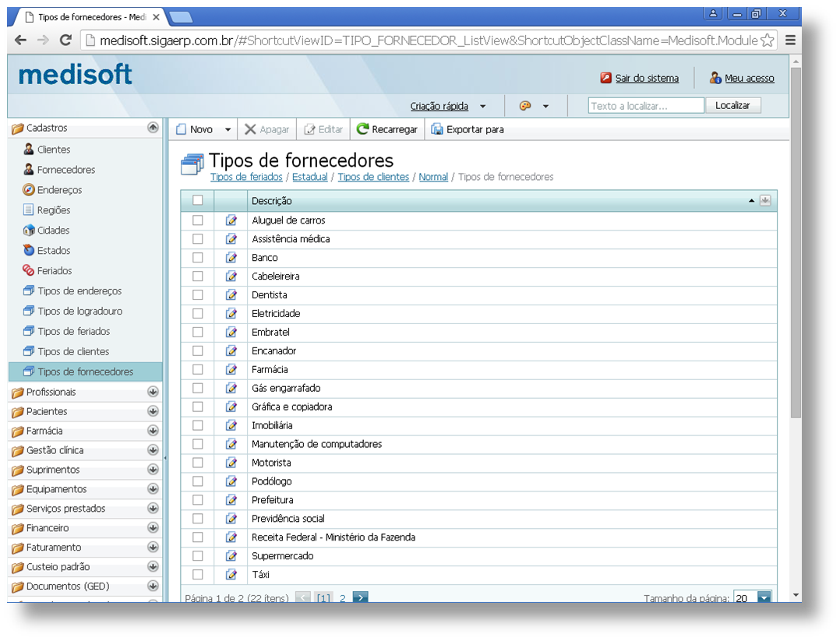Check the Gás engarrafado row checkbox
The height and width of the screenshot is (641, 840).
198,388
